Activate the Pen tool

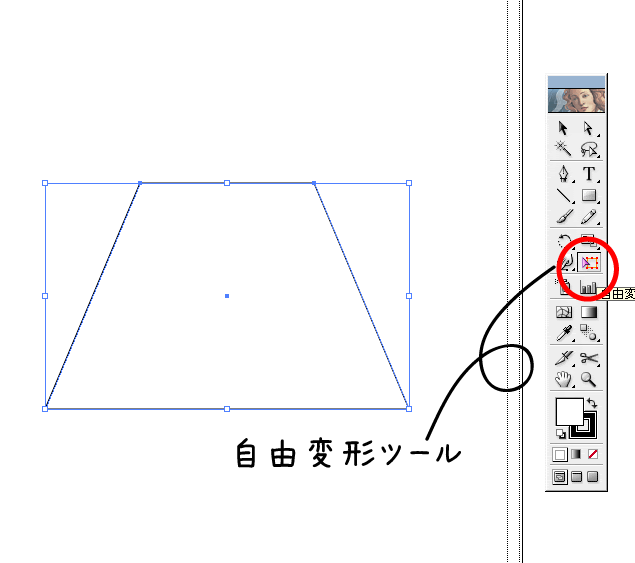click(564, 173)
